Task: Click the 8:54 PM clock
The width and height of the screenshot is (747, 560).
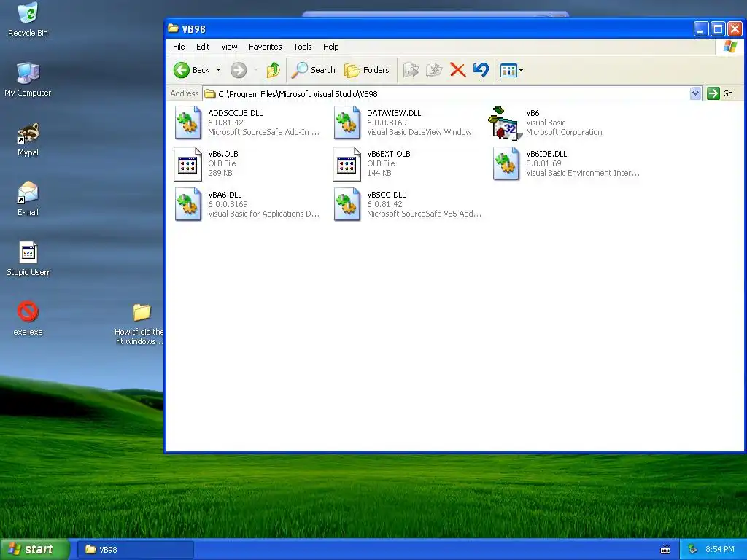Action: click(719, 549)
